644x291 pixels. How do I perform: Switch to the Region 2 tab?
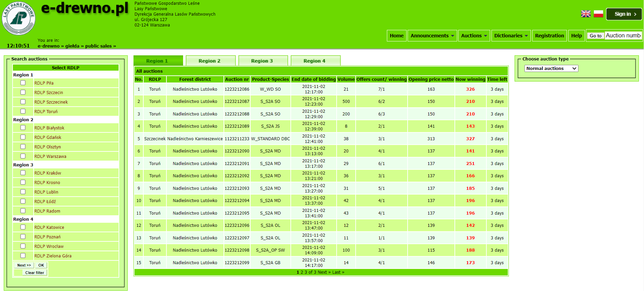pyautogui.click(x=211, y=61)
